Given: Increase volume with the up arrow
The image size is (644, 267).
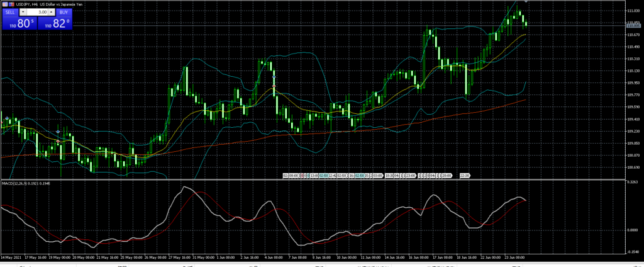Looking at the screenshot, I should tap(52, 12).
